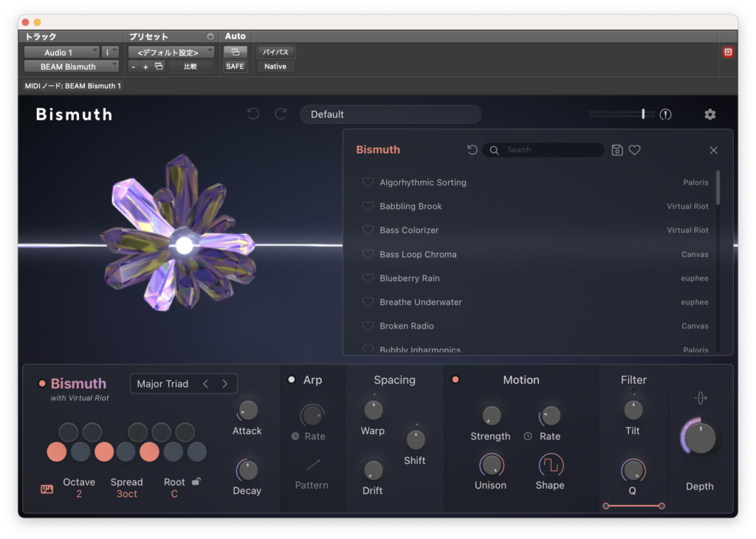Toggle the Bismuth module power dot
The image size is (756, 539).
coord(42,384)
